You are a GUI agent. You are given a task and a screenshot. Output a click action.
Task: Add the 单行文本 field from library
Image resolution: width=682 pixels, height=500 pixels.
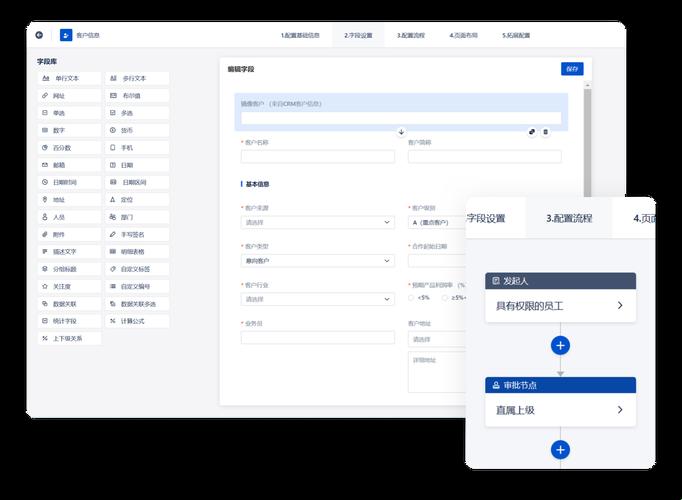tap(70, 78)
